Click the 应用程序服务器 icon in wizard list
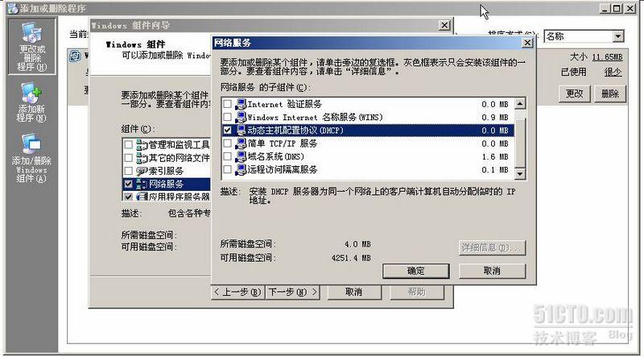 click(142, 197)
